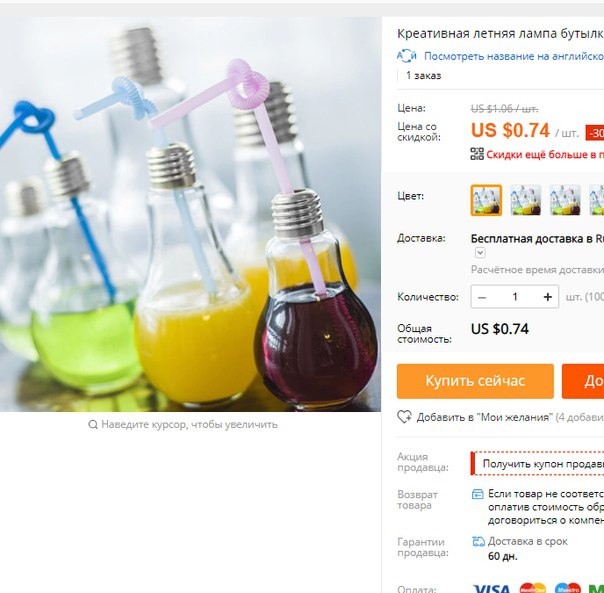Click the VISA payment logo
This screenshot has height=593, width=604.
492,588
